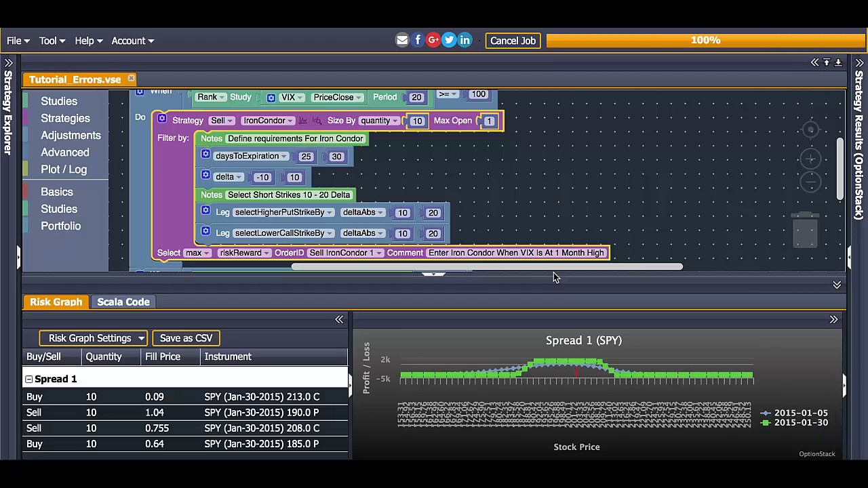Open the daysToExpiration block gear icon
Viewport: 868px width, 488px height.
(205, 155)
